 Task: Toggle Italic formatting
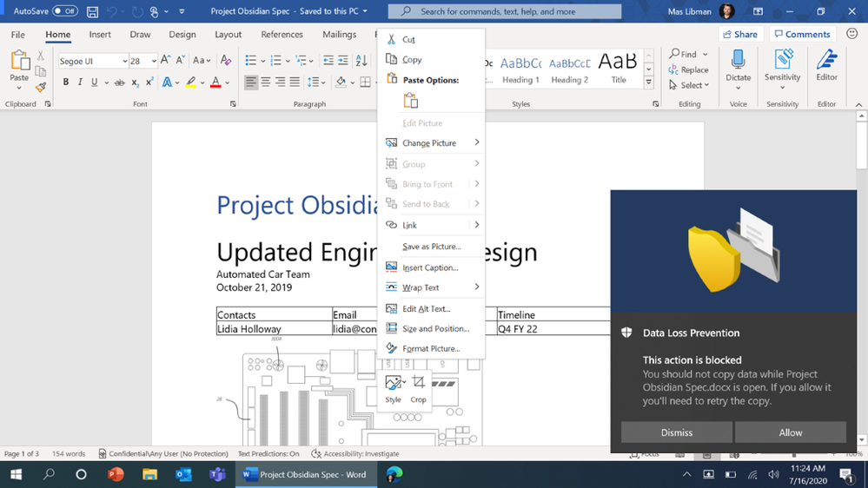pyautogui.click(x=80, y=82)
